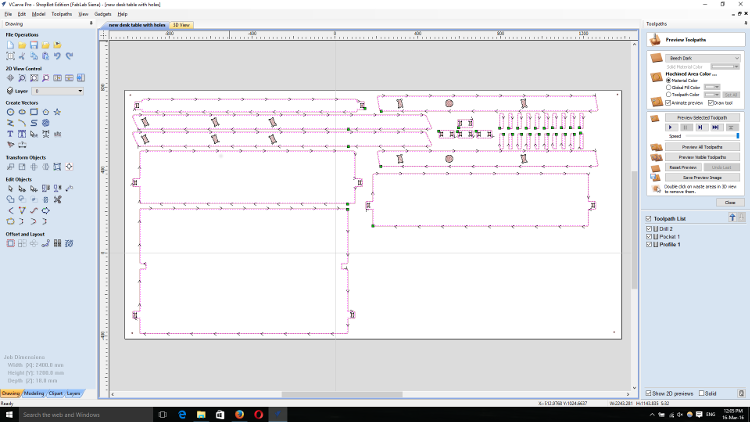Select the Draw Rectangle tool
The width and height of the screenshot is (750, 422).
pos(34,112)
